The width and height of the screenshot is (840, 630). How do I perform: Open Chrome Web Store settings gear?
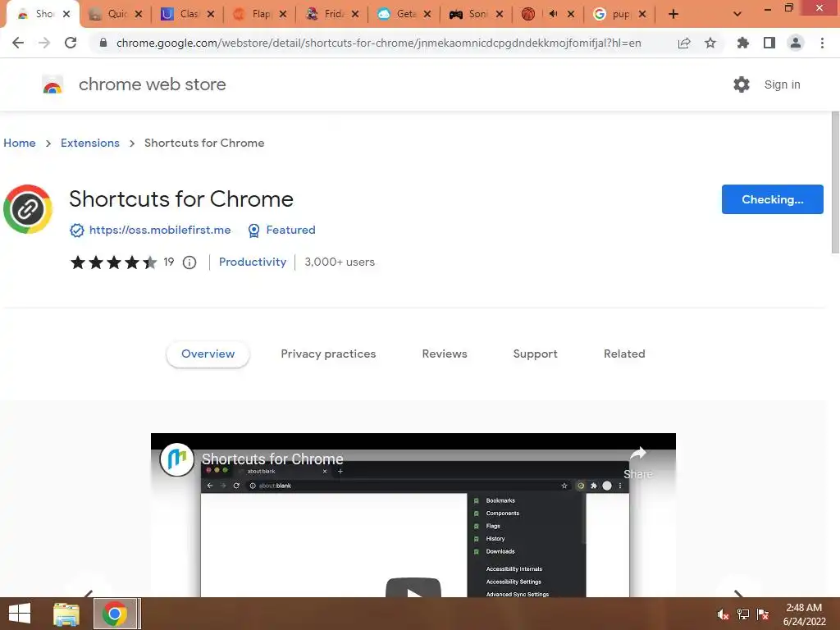[x=742, y=84]
